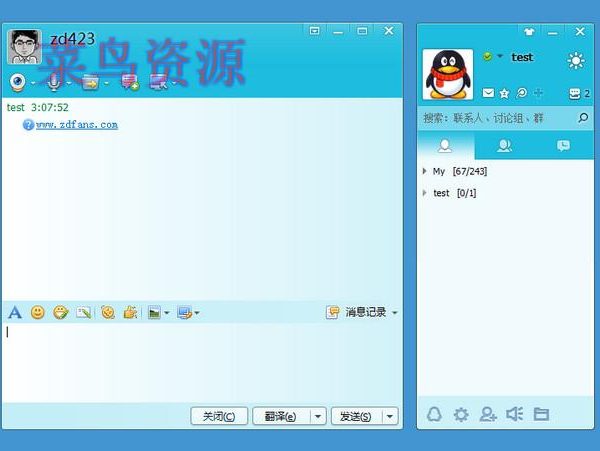
Task: Open the smiley emoticon picker
Action: [38, 313]
